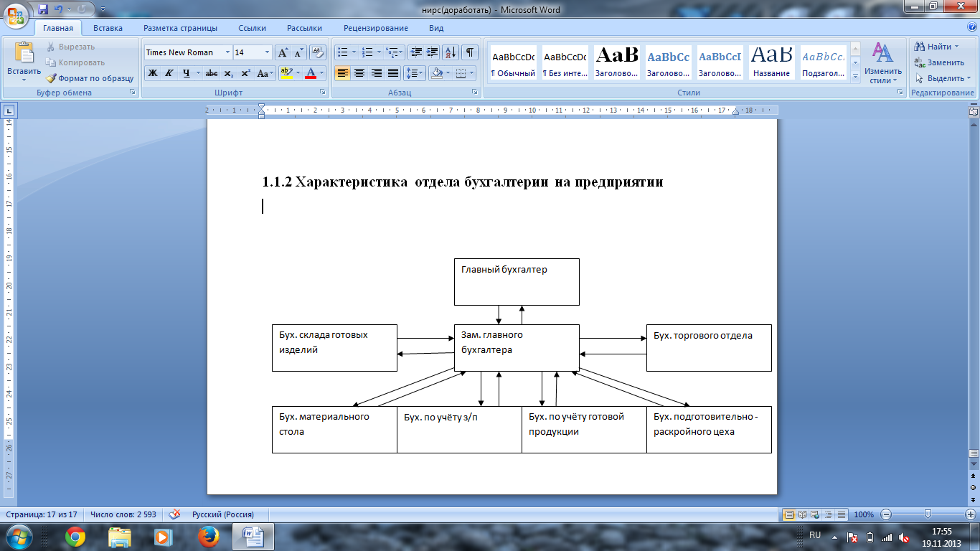Screen dimensions: 980x551
Task: Increase paragraph indent
Action: (433, 52)
